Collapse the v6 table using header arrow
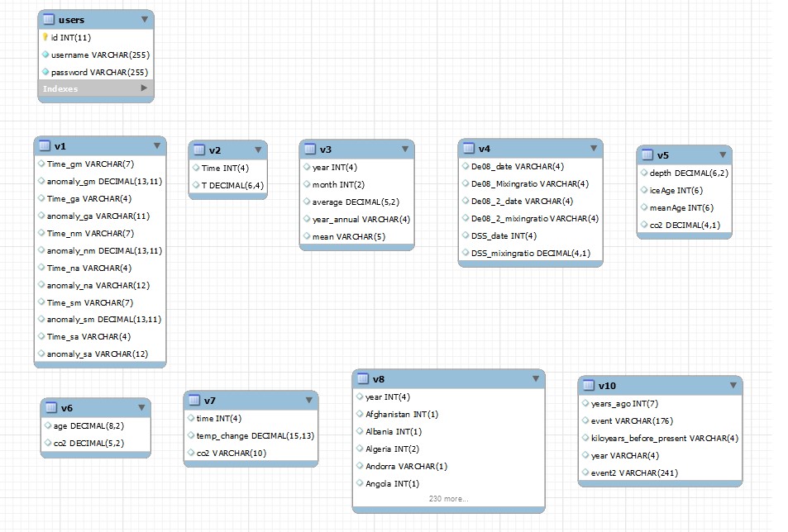 coord(141,407)
